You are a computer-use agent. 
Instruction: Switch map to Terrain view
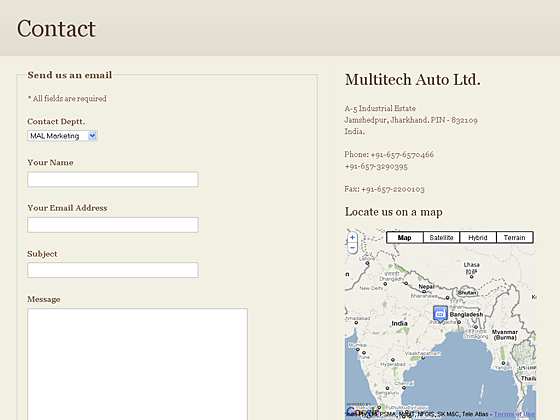515,238
